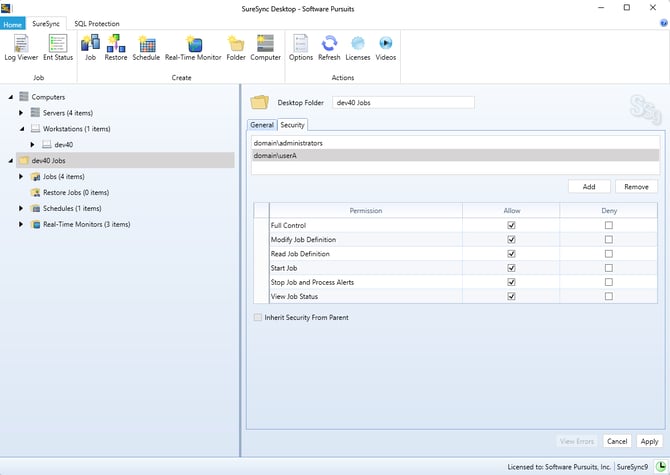Expand the Real-Time Monitors (3 items) node
This screenshot has width=670, height=475.
21,224
